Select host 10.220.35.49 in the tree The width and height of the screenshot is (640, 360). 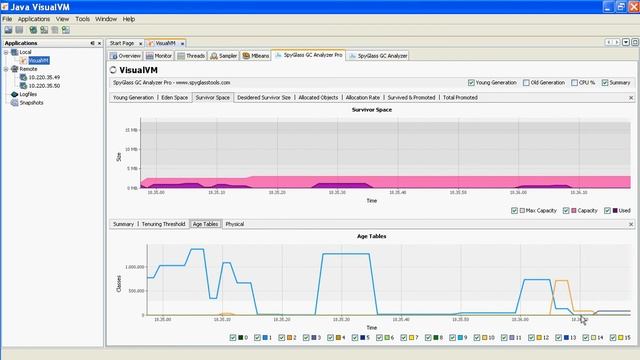(44, 77)
